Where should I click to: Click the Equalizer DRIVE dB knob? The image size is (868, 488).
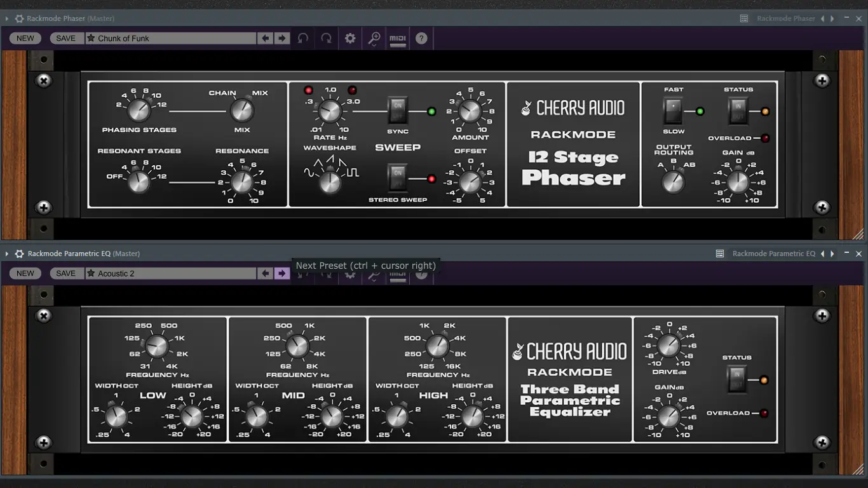pyautogui.click(x=668, y=346)
